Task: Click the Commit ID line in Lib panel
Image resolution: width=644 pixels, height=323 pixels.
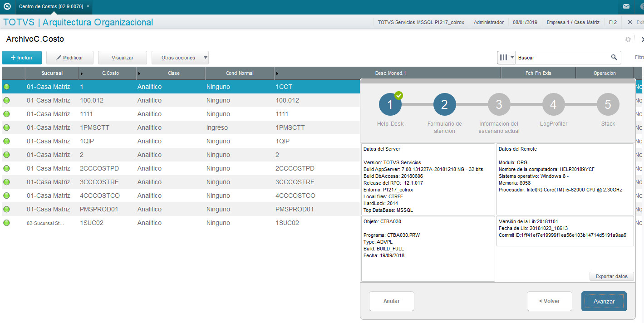Action: point(562,235)
